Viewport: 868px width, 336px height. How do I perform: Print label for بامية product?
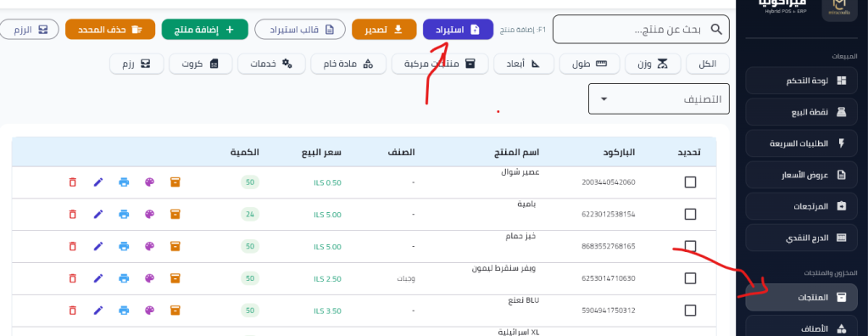coord(124,214)
